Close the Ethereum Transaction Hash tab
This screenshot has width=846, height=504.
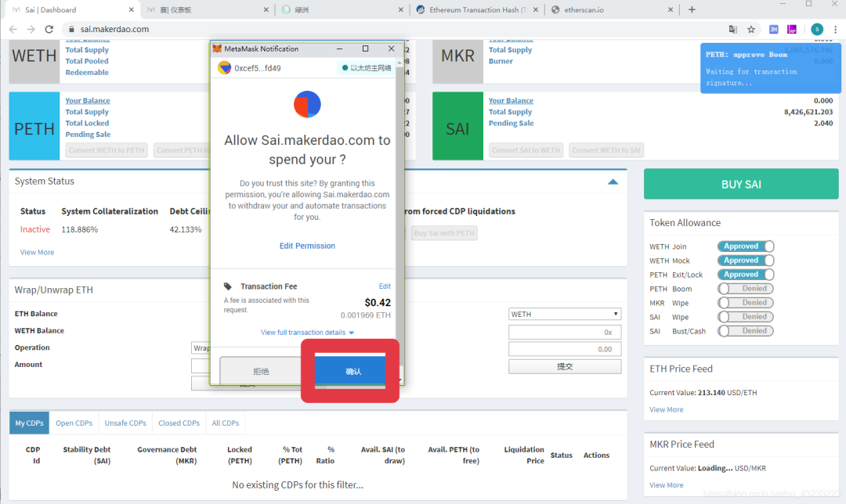[x=536, y=9]
